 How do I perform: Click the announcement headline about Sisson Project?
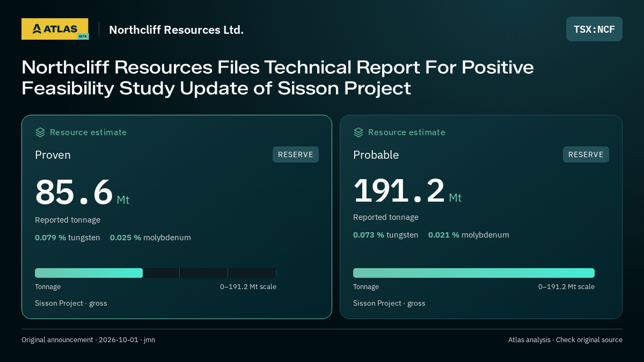pyautogui.click(x=278, y=78)
